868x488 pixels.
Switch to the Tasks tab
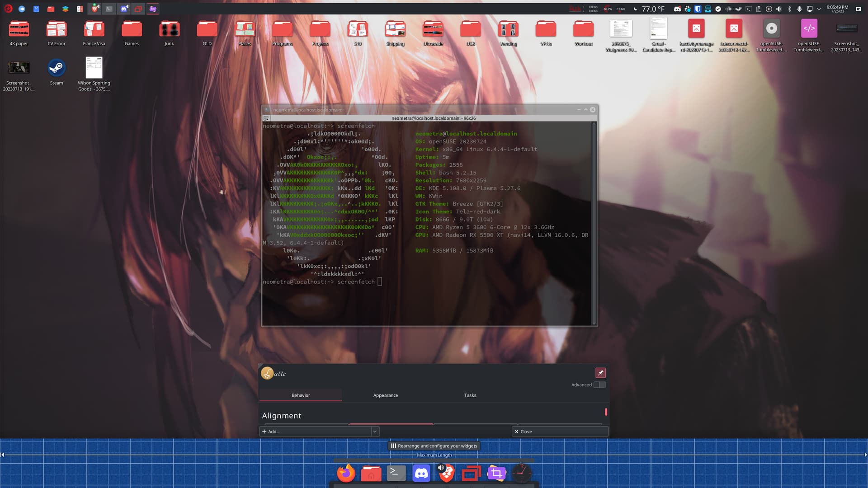click(470, 395)
